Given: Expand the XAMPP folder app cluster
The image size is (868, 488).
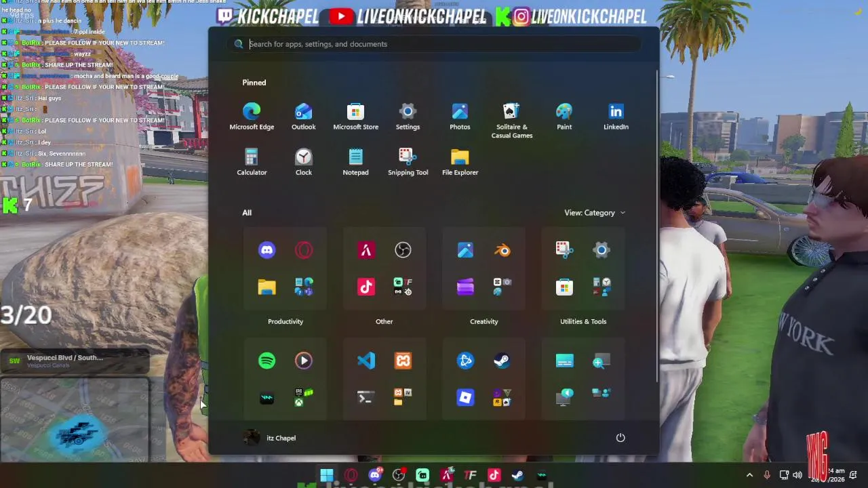Looking at the screenshot, I should coord(403,397).
